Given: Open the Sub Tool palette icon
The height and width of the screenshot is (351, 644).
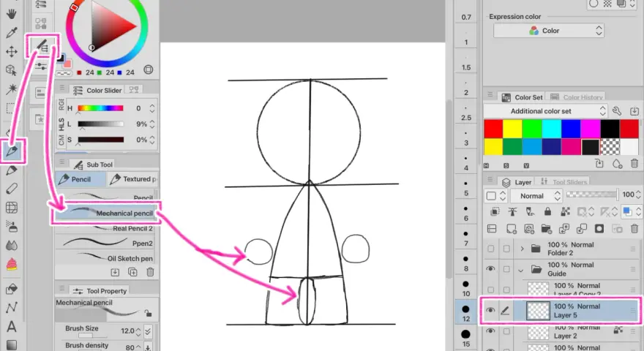Looking at the screenshot, I should [42, 45].
